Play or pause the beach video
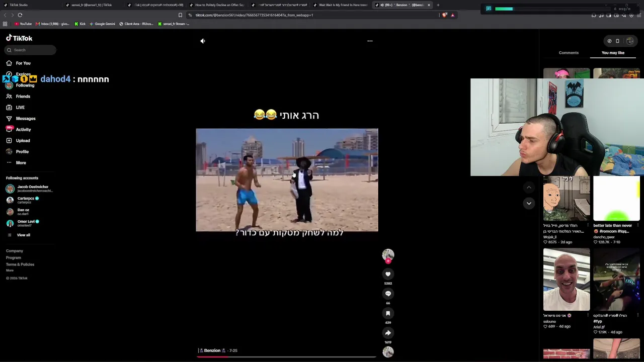The image size is (644, 362). [x=287, y=180]
